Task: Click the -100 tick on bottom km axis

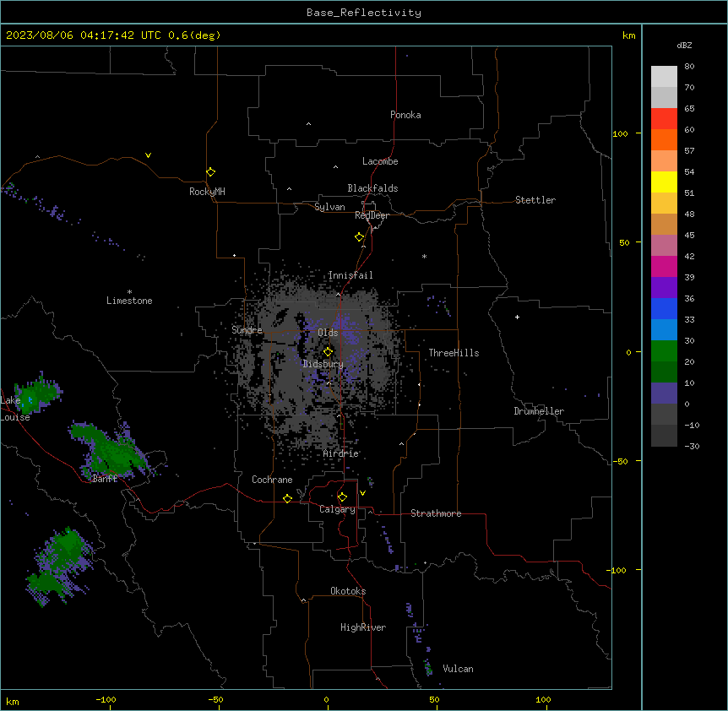Action: 106,700
